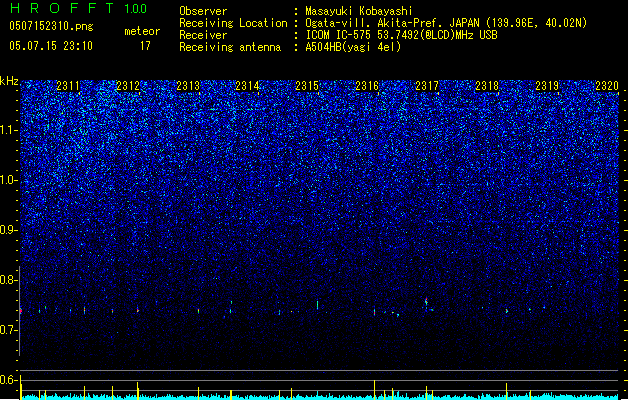Click the Receiving antenna label

230,47
